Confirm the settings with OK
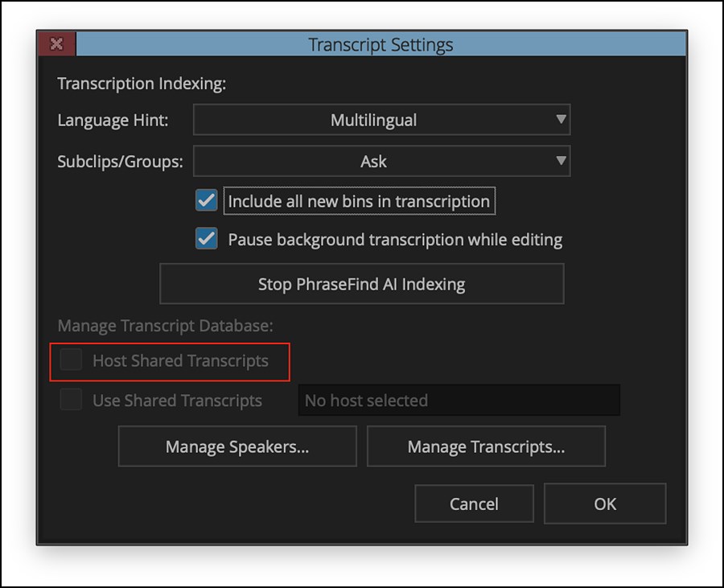The height and width of the screenshot is (588, 724). pos(605,504)
